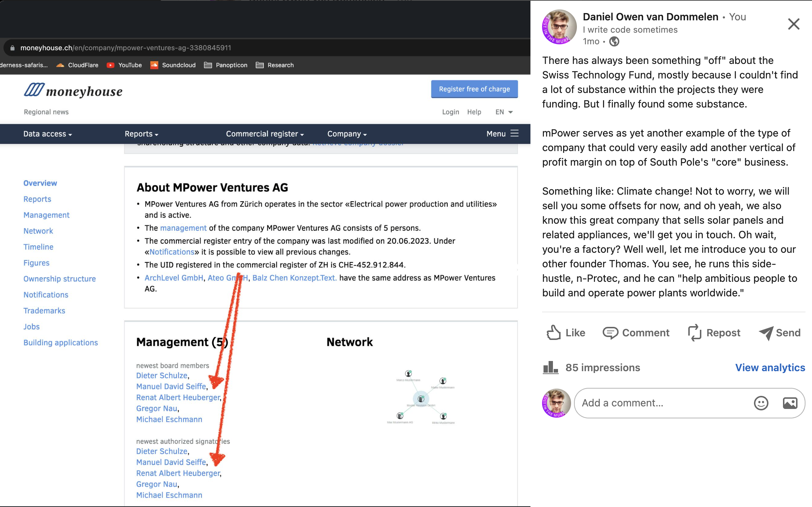812x507 pixels.
Task: Expand the Data access dropdown
Action: pos(48,134)
